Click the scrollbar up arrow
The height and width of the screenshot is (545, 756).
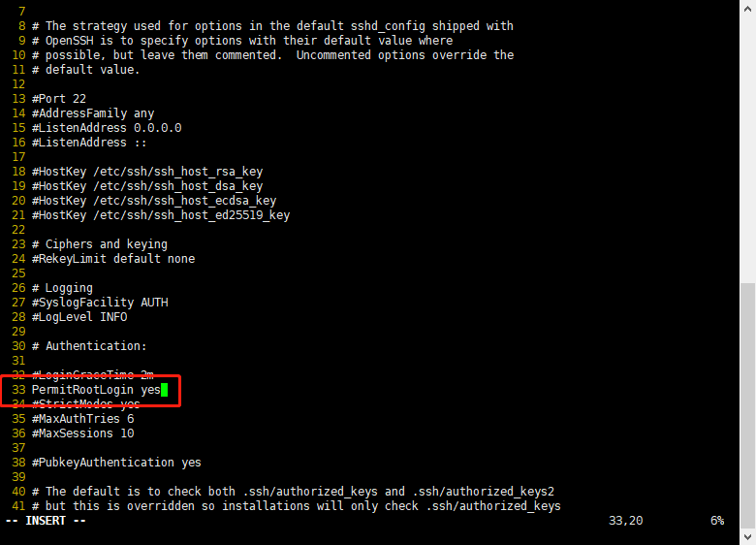tap(748, 8)
